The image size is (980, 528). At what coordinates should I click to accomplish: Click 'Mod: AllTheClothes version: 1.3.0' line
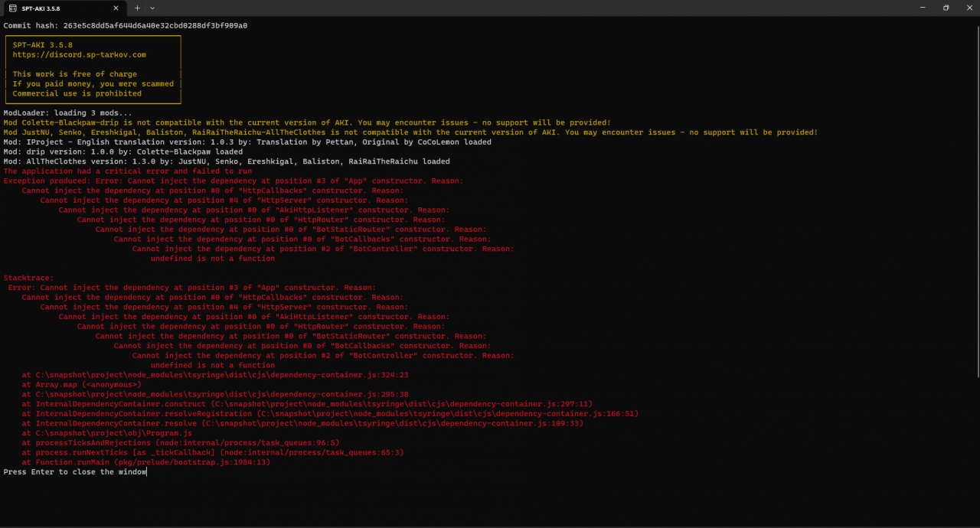(x=227, y=161)
